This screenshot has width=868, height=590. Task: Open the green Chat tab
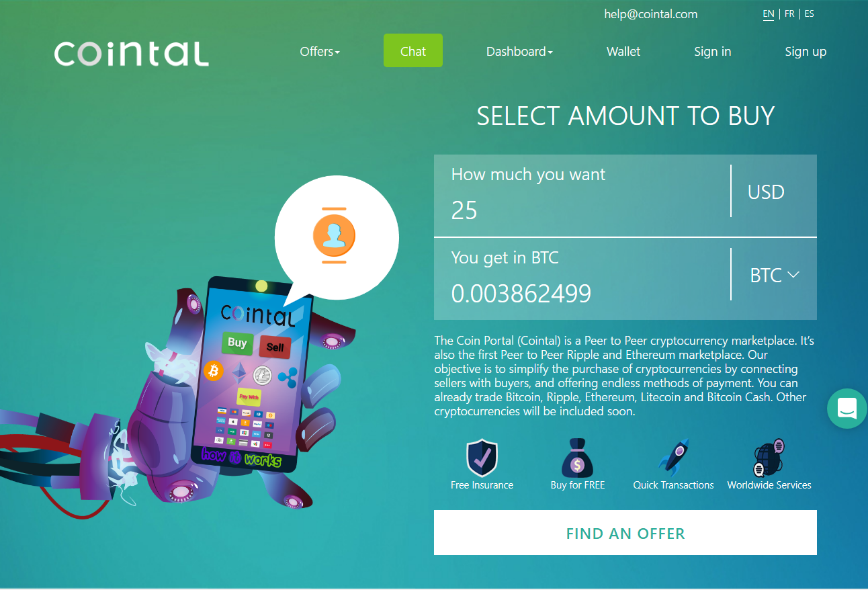413,50
